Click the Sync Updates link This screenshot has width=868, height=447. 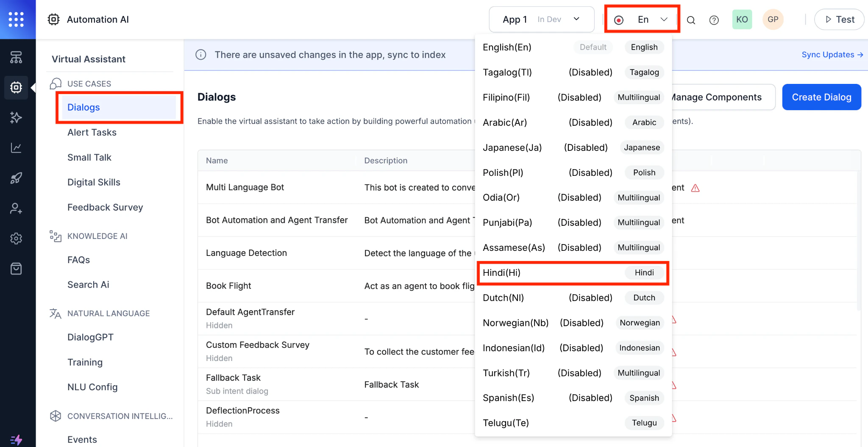point(831,54)
